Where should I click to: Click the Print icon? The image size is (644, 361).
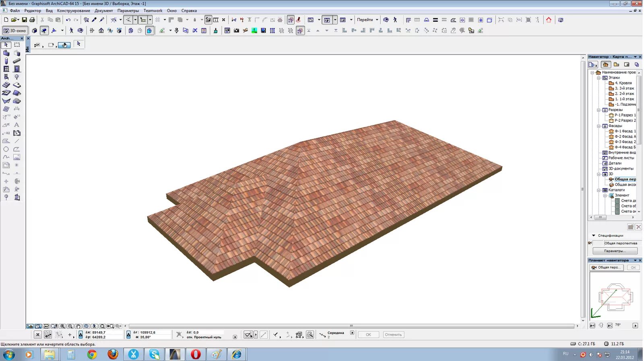(x=32, y=20)
